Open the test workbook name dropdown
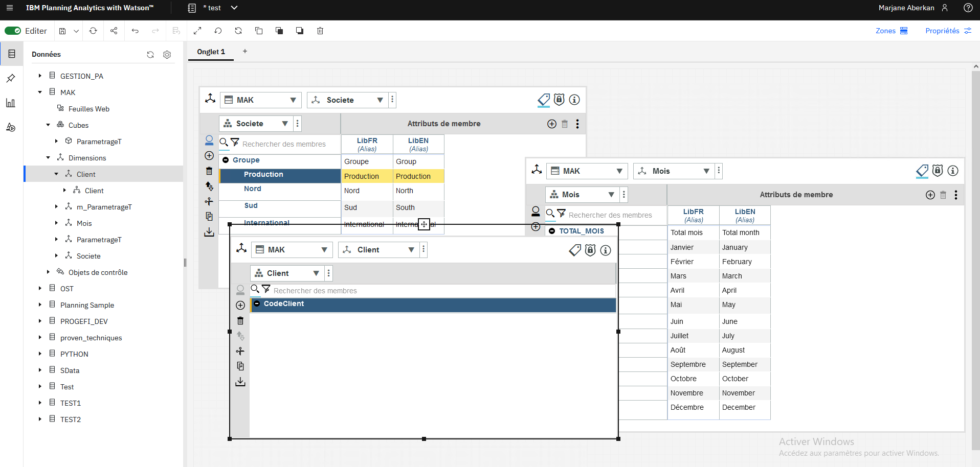980x467 pixels. (234, 8)
